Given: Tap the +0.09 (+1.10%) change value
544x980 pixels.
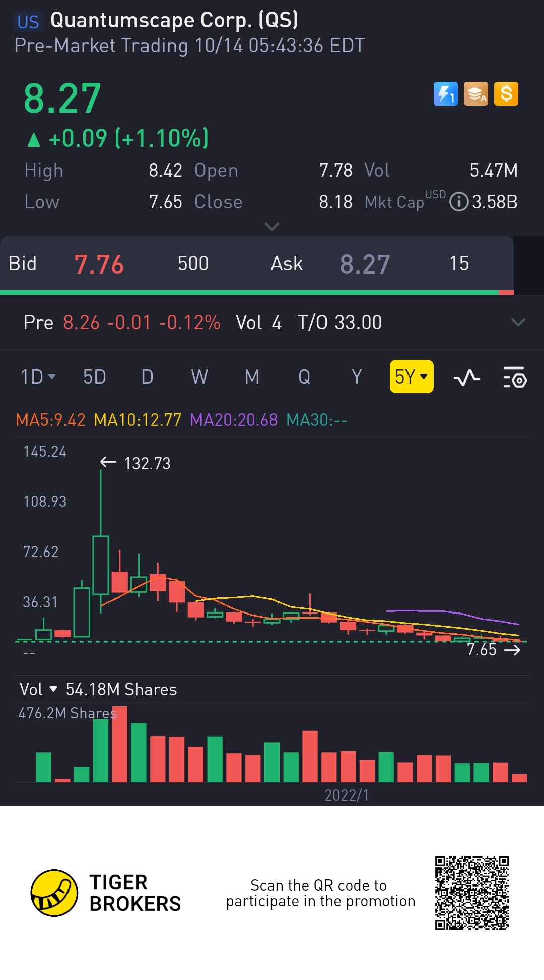Looking at the screenshot, I should (128, 138).
